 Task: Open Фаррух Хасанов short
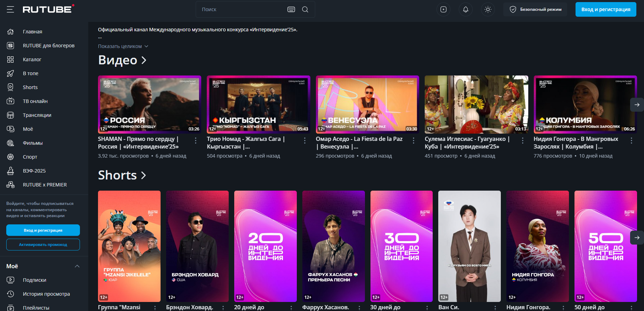334,246
